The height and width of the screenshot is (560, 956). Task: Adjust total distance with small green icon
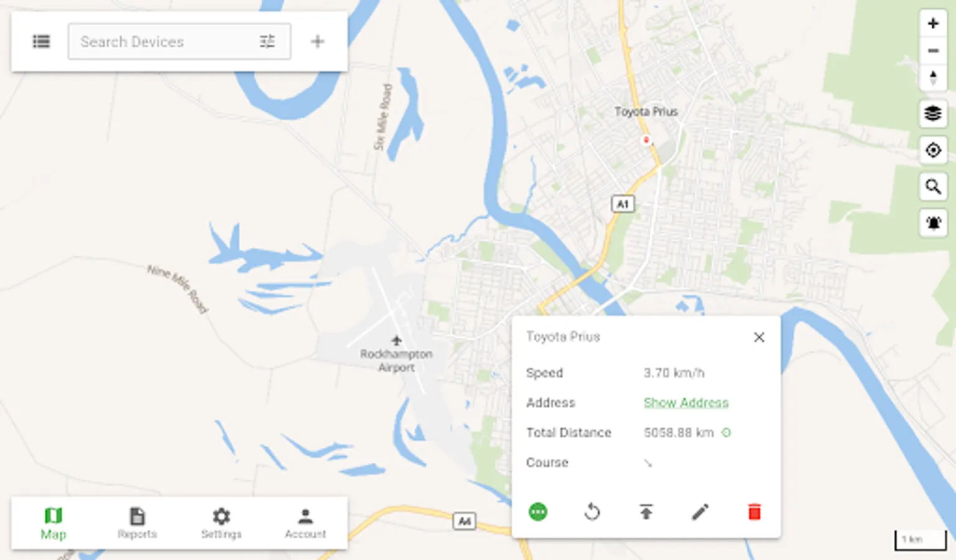[726, 432]
